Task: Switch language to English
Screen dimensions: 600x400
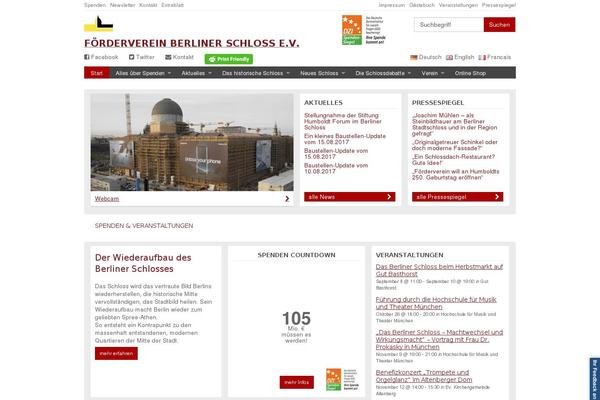Action: pyautogui.click(x=460, y=57)
